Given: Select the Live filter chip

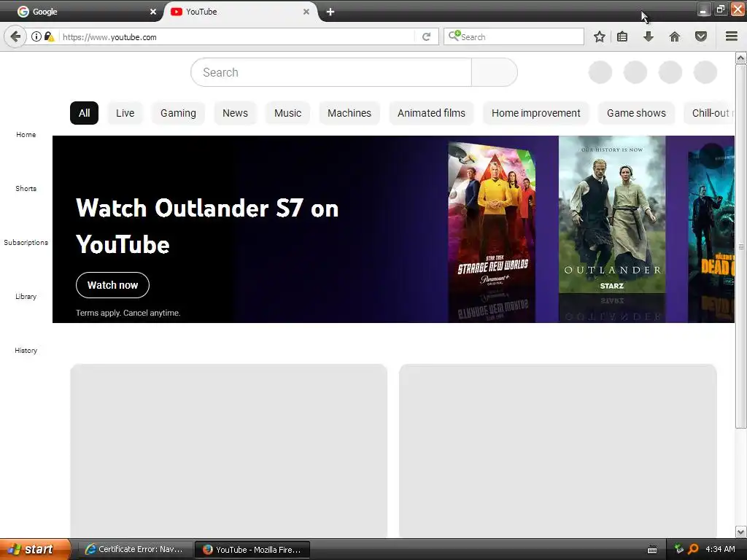Looking at the screenshot, I should (x=125, y=113).
